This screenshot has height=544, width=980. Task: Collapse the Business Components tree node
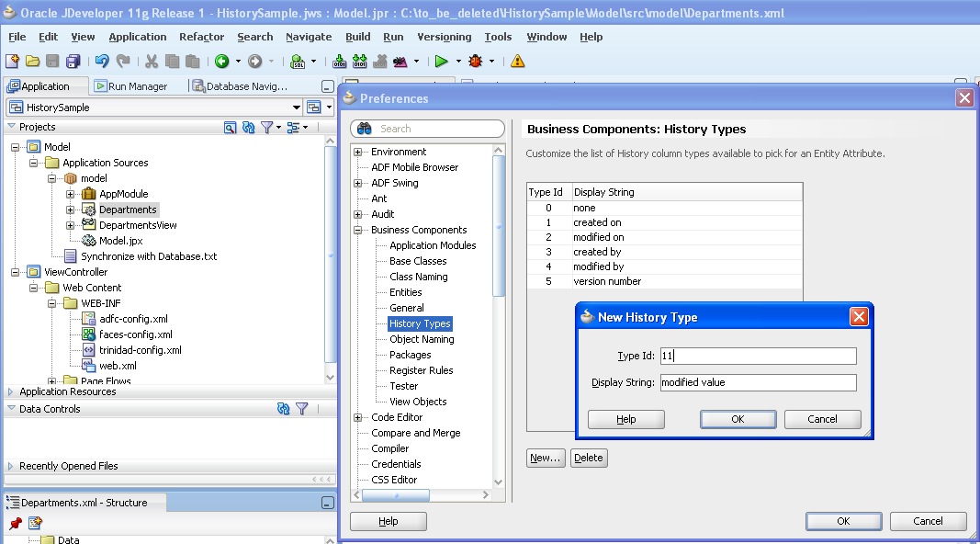click(x=358, y=230)
